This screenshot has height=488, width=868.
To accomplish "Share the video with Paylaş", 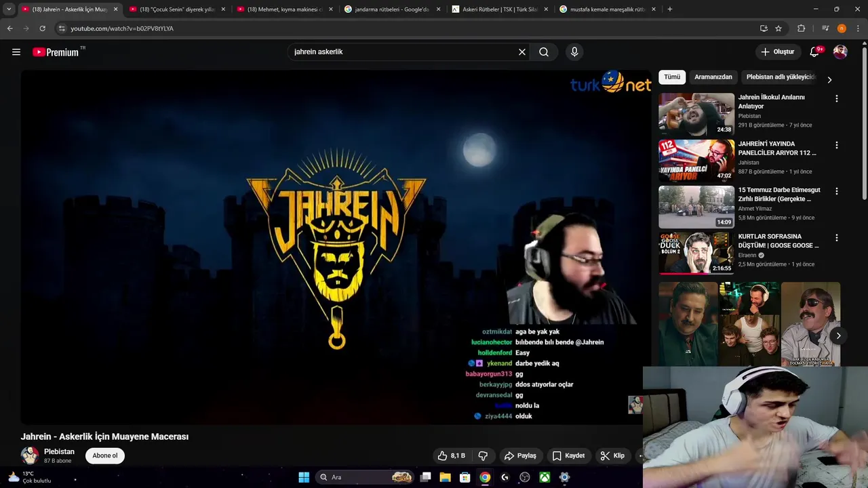I will tap(520, 455).
